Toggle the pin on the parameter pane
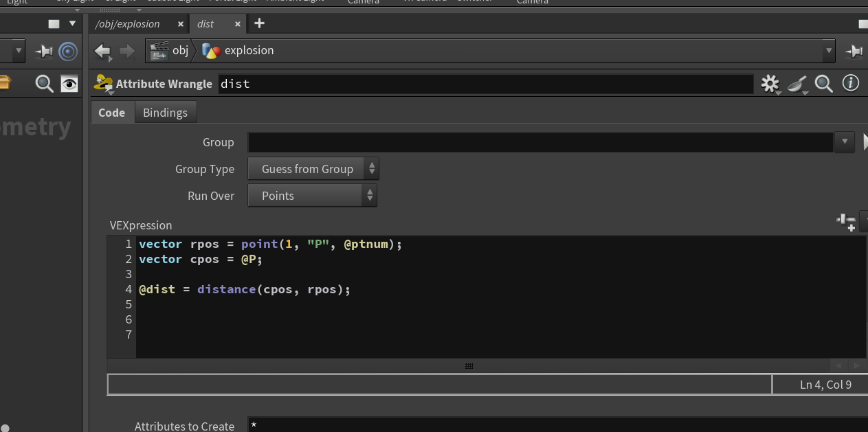 pos(854,51)
